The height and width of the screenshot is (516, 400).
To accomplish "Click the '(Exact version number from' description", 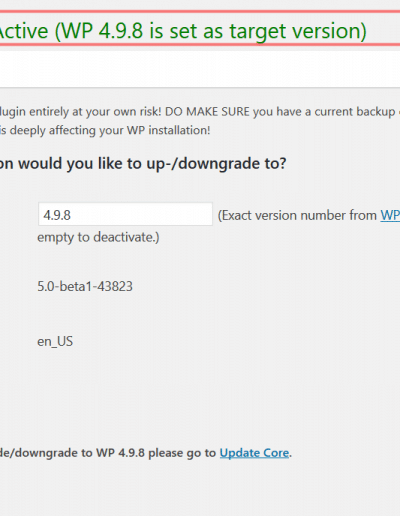I will tap(297, 215).
